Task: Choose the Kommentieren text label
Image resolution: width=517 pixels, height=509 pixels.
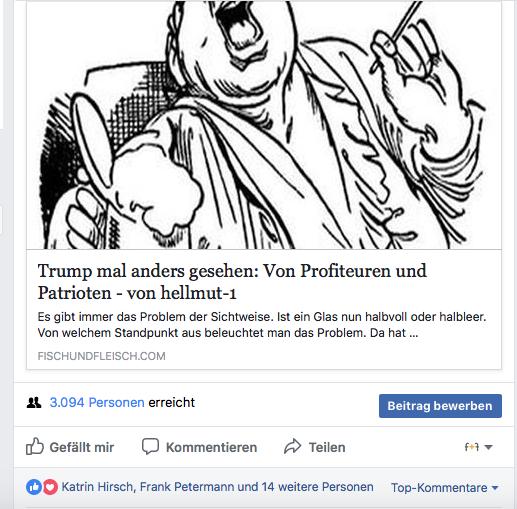Action: click(211, 447)
